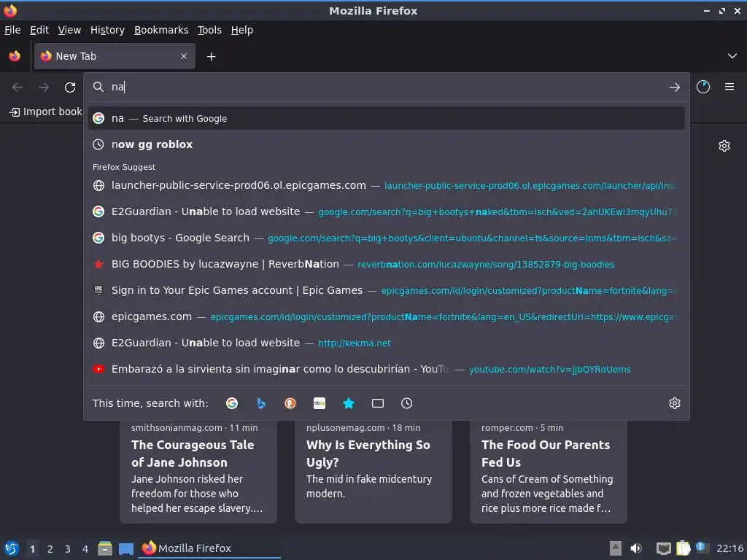Open a new tab with plus button

[211, 57]
